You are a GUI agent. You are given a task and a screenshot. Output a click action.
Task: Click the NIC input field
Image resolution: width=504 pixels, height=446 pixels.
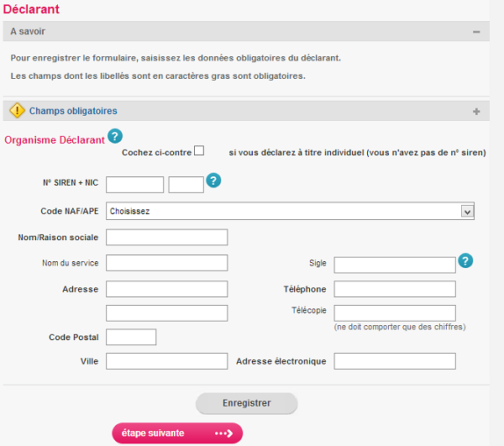(186, 185)
